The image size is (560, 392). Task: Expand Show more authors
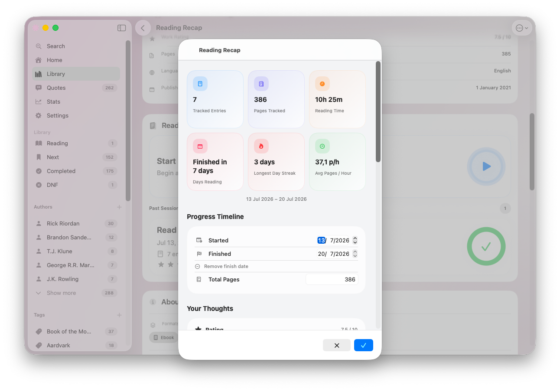tap(76, 293)
